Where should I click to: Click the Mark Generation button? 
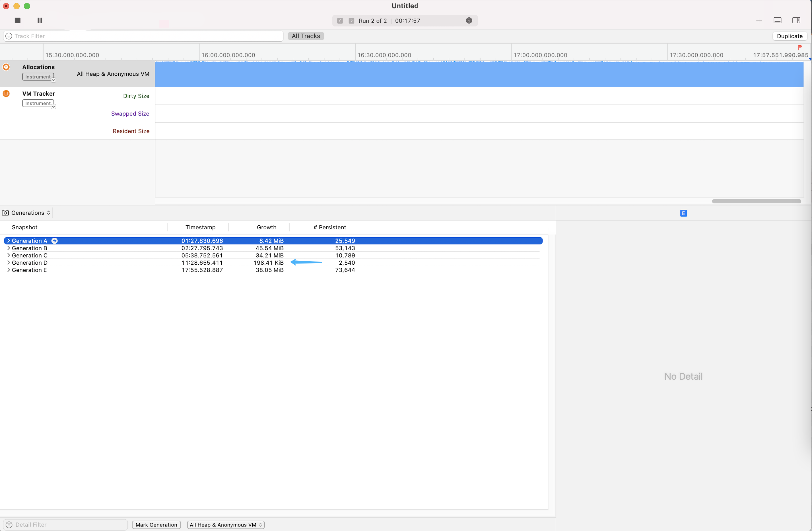click(156, 525)
